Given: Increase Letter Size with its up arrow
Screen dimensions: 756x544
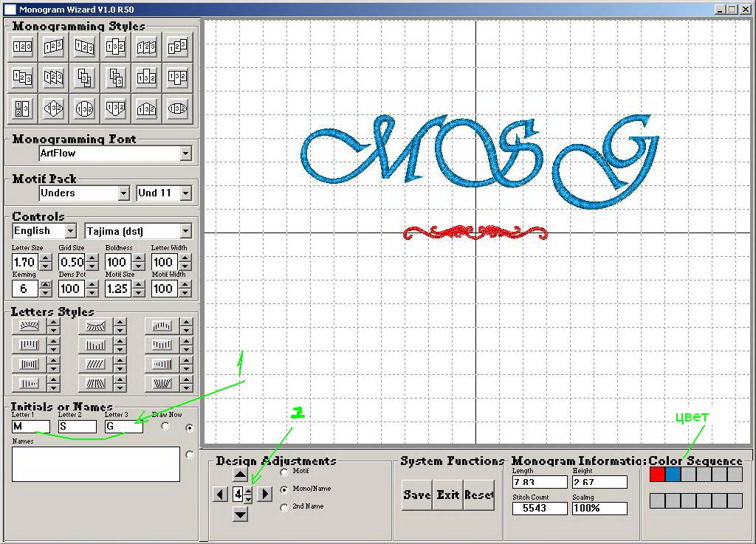Looking at the screenshot, I should coord(46,259).
